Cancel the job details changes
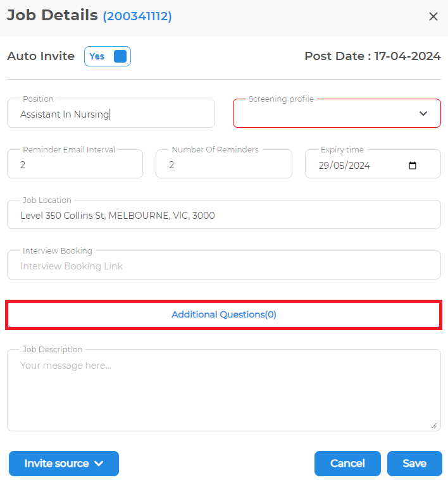This screenshot has width=448, height=480. pos(347,463)
